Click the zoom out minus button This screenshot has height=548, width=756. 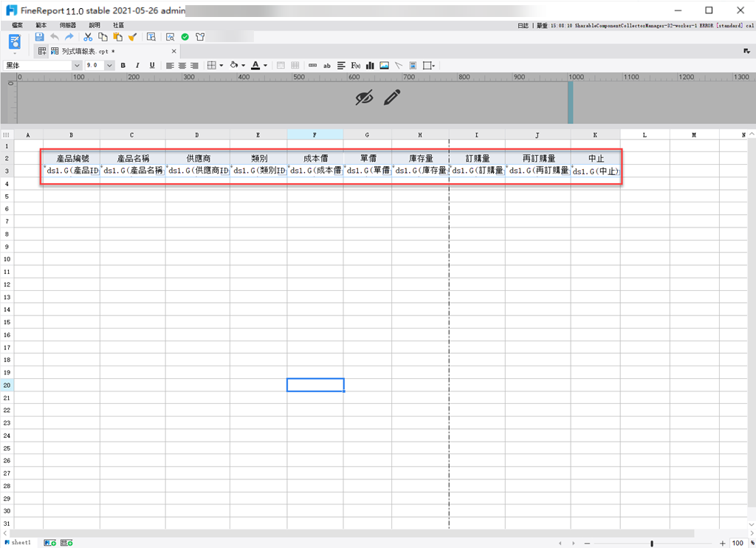tap(587, 543)
